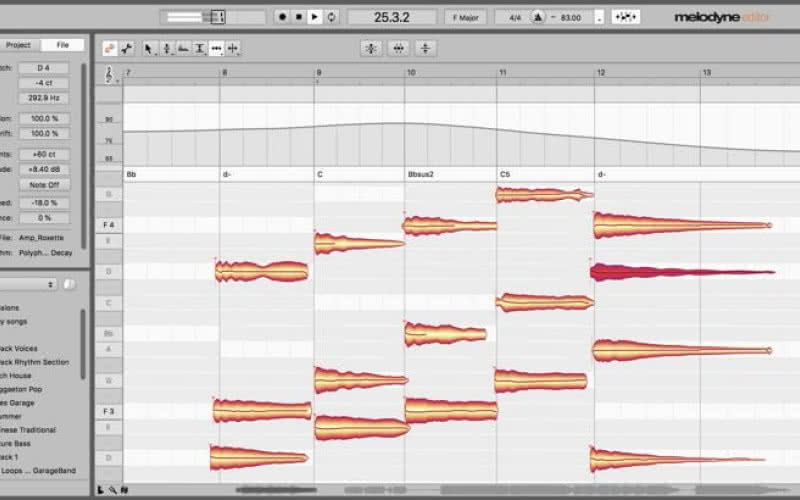
Task: Open the Quantize Time macro
Action: 398,48
